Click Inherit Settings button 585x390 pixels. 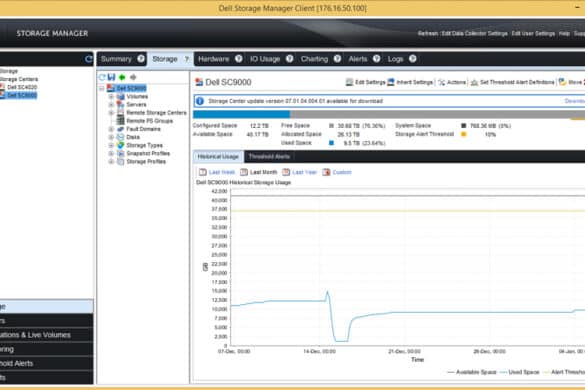(x=410, y=82)
